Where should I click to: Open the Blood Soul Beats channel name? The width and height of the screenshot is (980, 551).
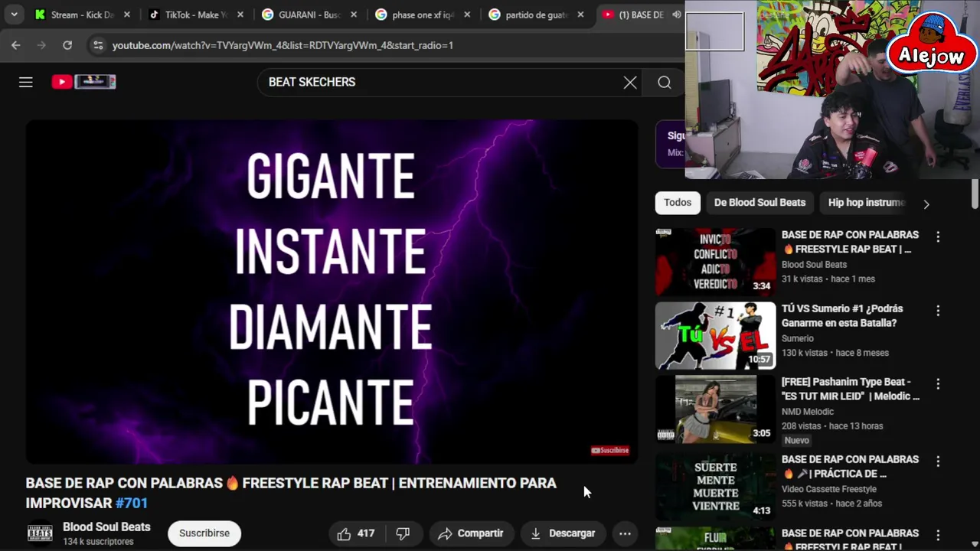(106, 527)
